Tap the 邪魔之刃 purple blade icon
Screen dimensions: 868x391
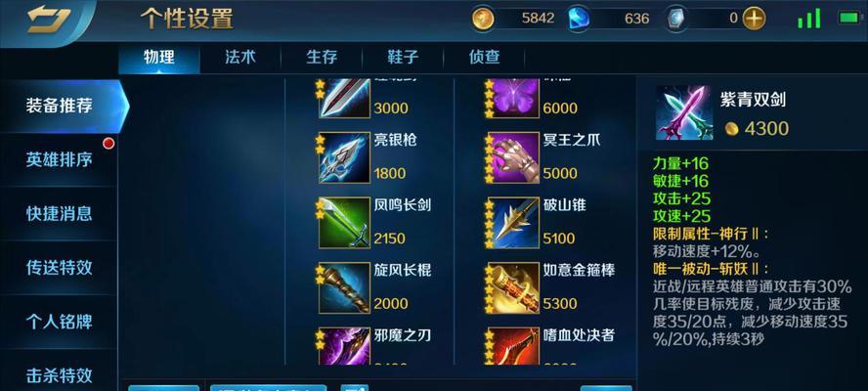[344, 346]
